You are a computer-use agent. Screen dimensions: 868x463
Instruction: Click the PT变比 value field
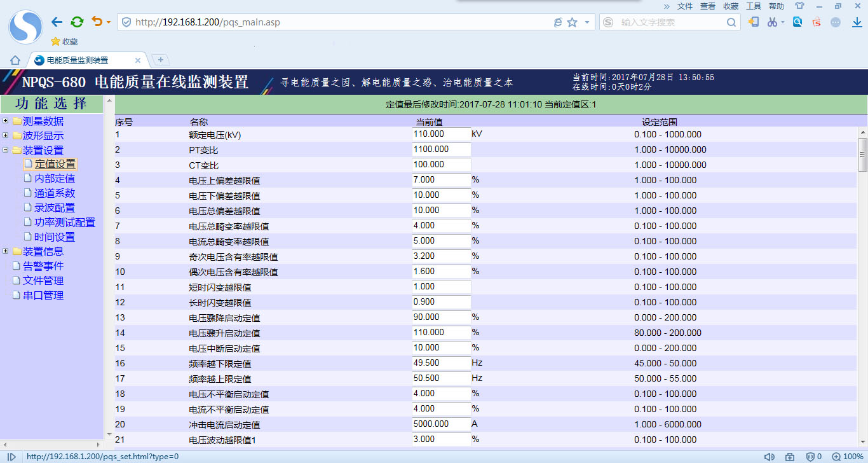coord(441,149)
